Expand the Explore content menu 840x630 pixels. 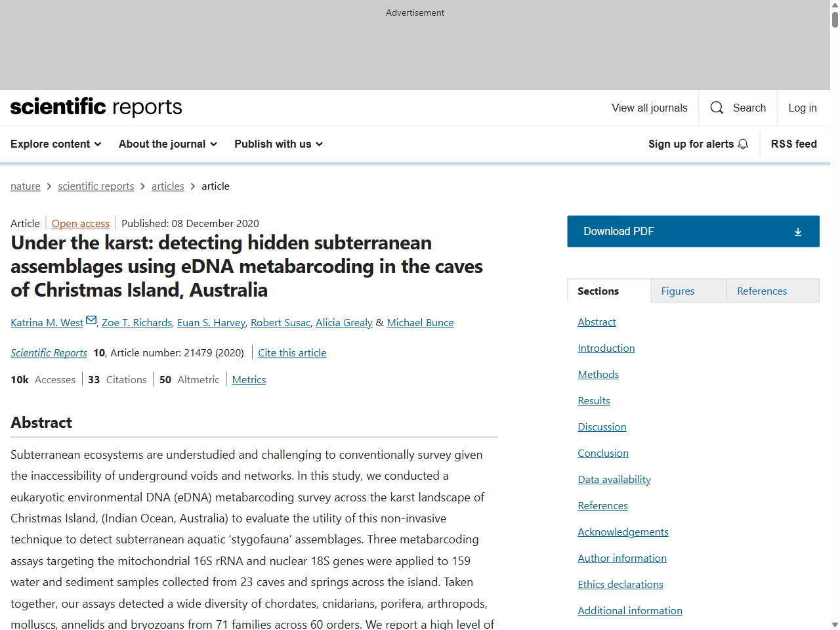point(56,144)
